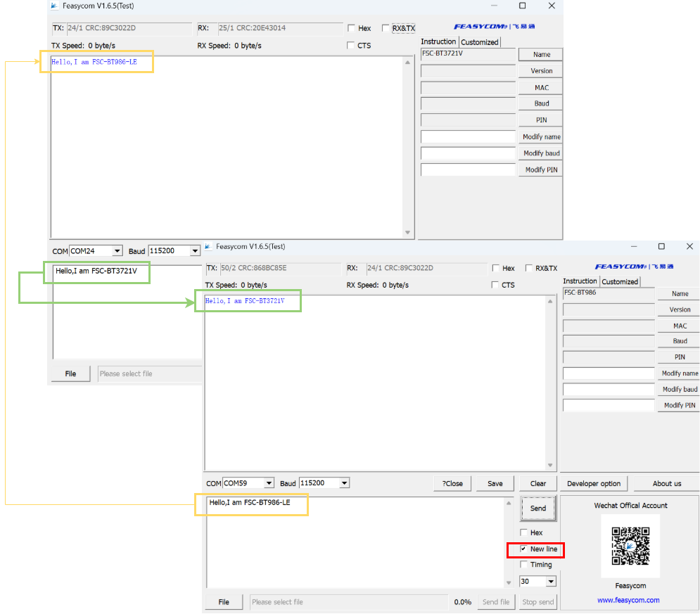Click the Feasycom logo above the FSC-BT986 field
Viewport: 700px width, 614px height.
coord(634,267)
